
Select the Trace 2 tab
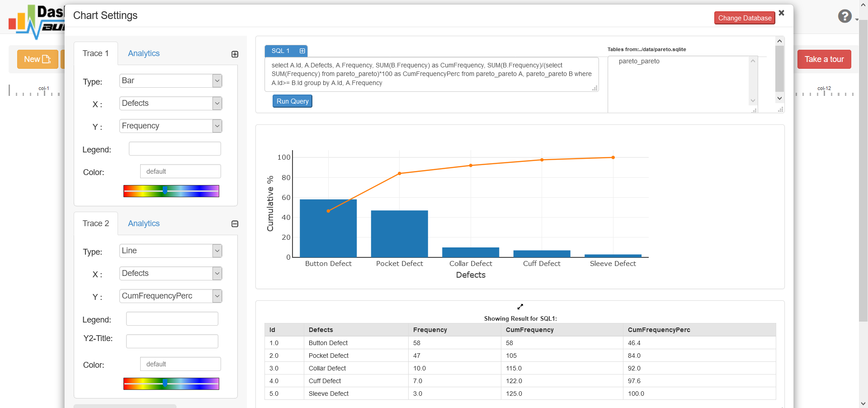(x=96, y=223)
